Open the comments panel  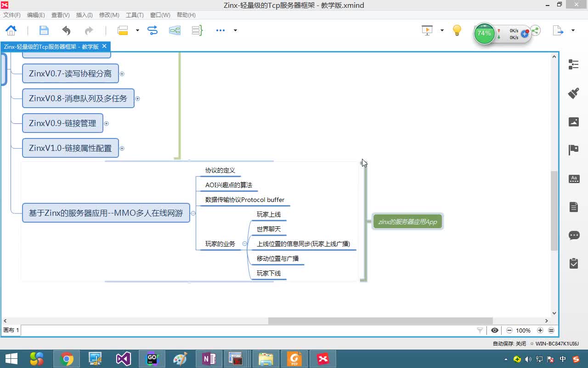[574, 235]
